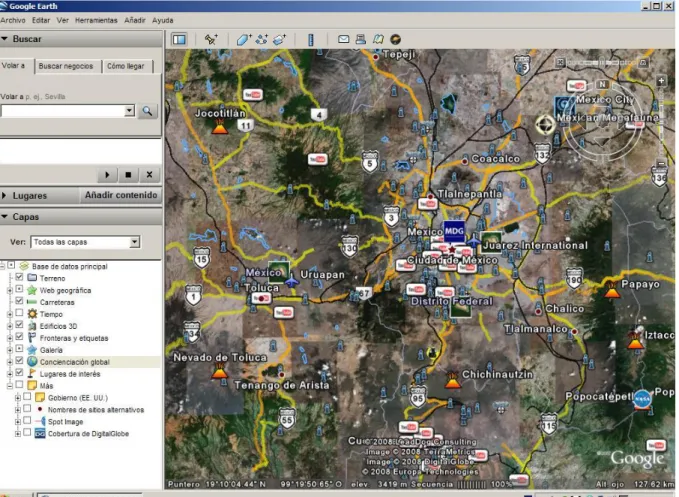Uncheck the Carreteras layer checkbox
679x497 pixels.
(x=19, y=301)
